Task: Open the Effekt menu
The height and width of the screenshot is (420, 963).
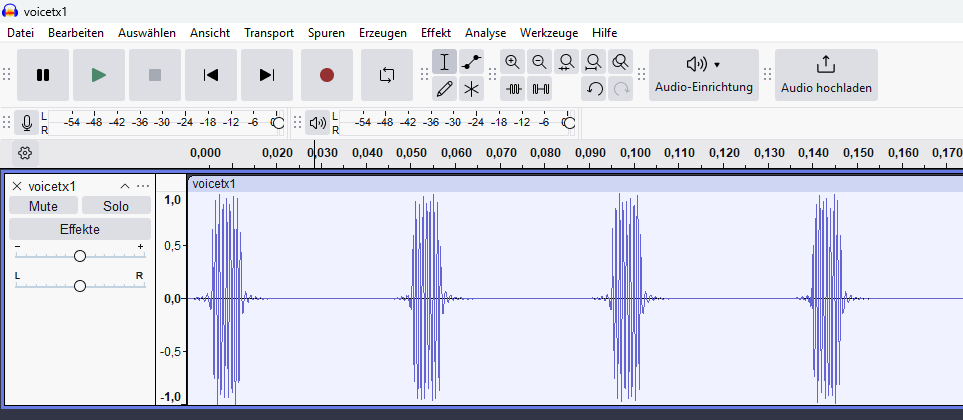Action: (x=436, y=33)
